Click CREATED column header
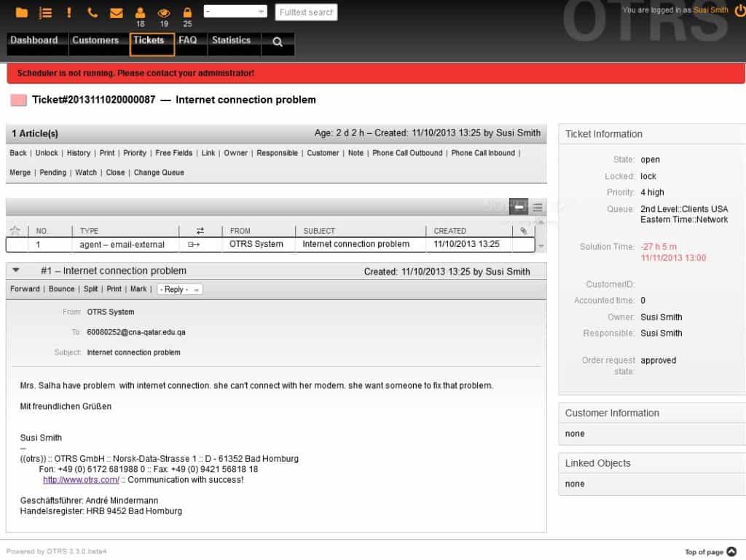Viewport: 746px width, 560px height. click(449, 231)
